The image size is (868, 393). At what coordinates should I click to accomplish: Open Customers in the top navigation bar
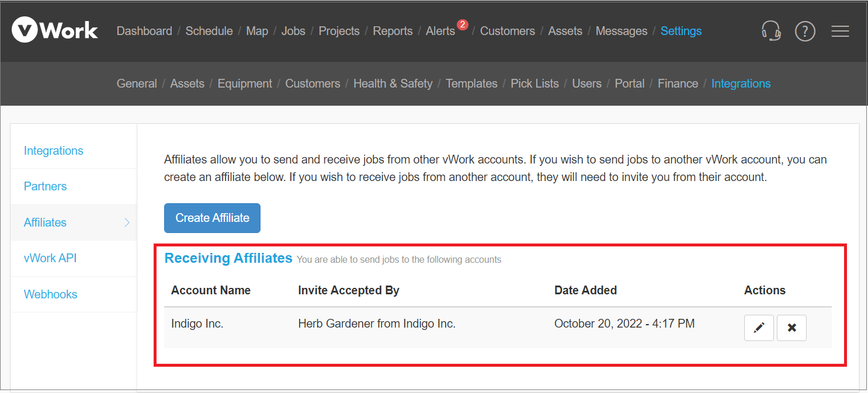point(508,31)
